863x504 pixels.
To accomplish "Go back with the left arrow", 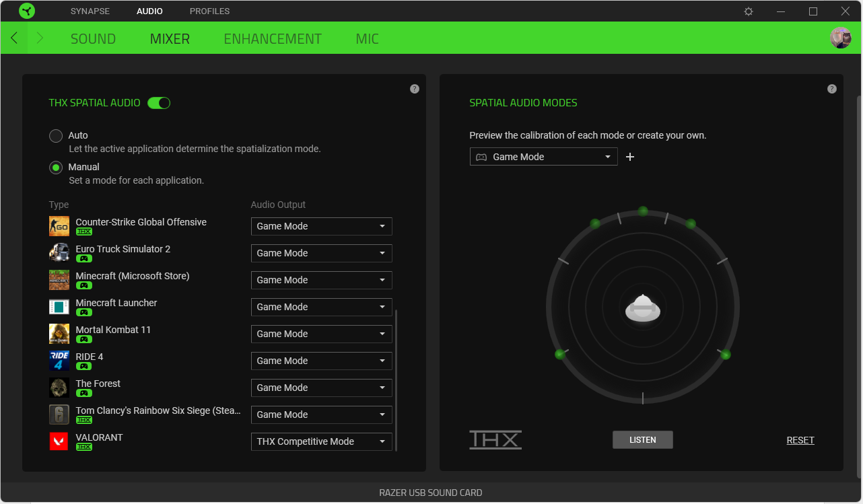I will (x=14, y=38).
